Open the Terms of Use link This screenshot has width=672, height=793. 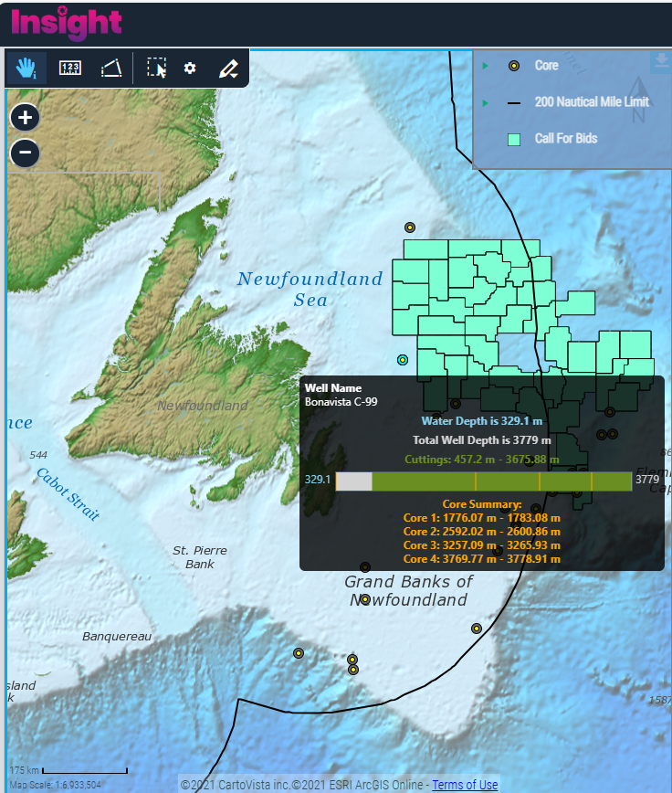point(465,785)
